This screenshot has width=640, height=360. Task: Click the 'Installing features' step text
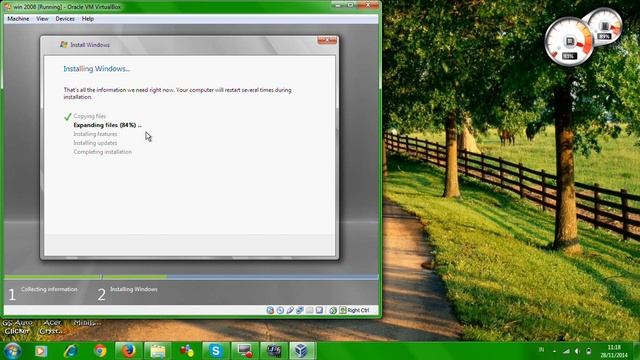tap(95, 134)
